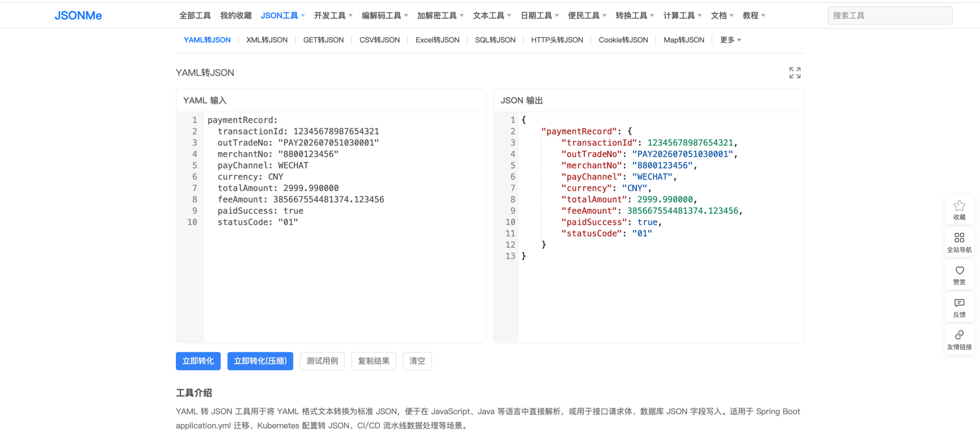
Task: Click JSON output "outTradeNo" line
Action: (x=649, y=154)
